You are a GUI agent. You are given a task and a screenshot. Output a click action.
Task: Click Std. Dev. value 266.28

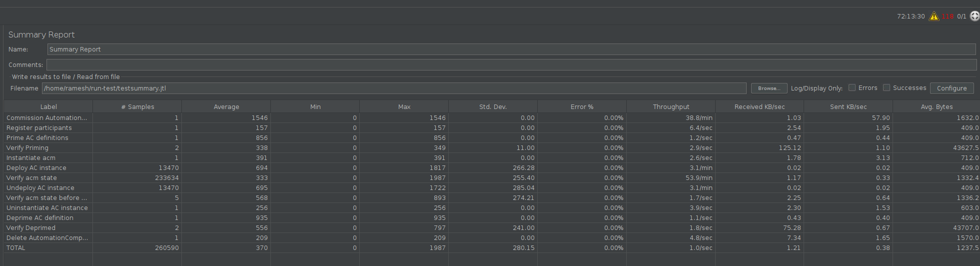pos(524,167)
